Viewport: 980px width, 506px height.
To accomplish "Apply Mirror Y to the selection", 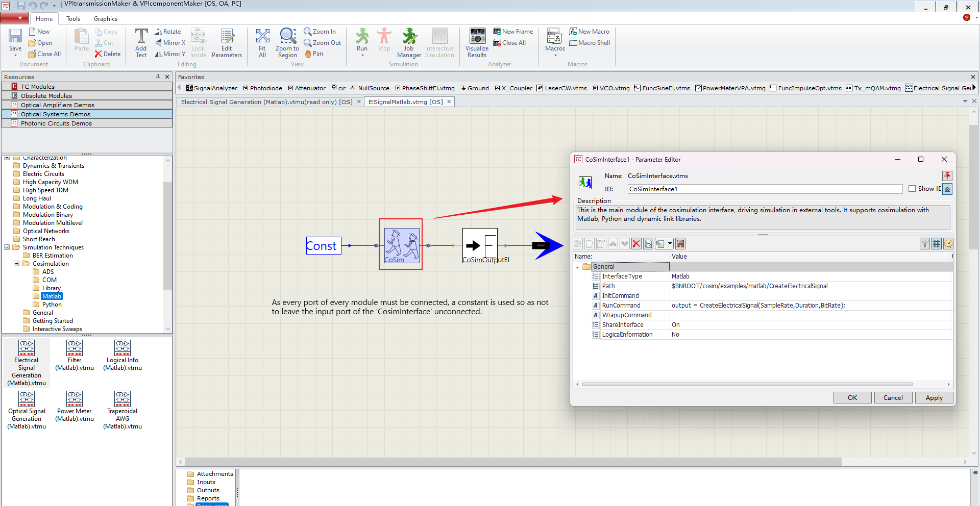I will [x=170, y=54].
